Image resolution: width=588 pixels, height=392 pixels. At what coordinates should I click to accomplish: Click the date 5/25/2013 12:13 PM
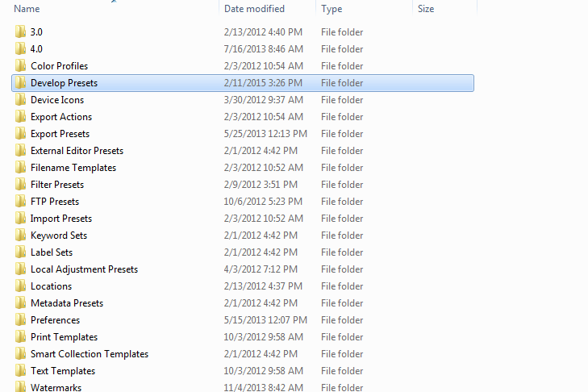265,134
